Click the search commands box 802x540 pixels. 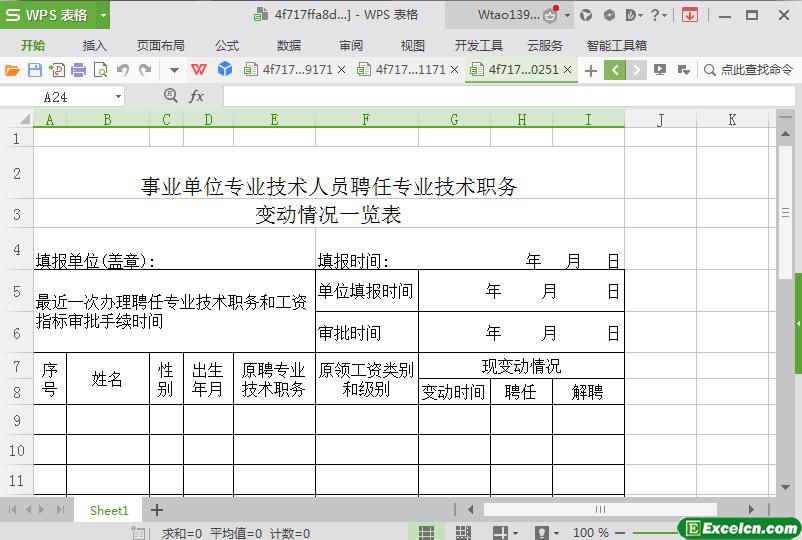(x=748, y=70)
